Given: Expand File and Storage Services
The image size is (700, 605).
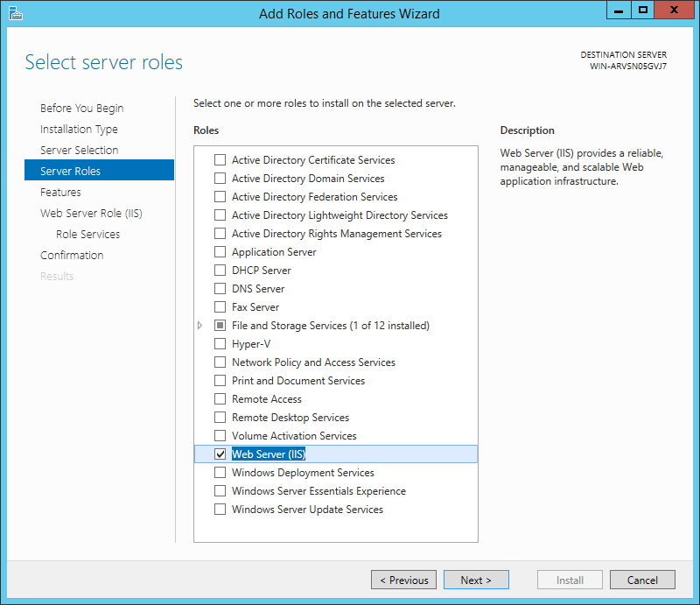Looking at the screenshot, I should pos(199,325).
